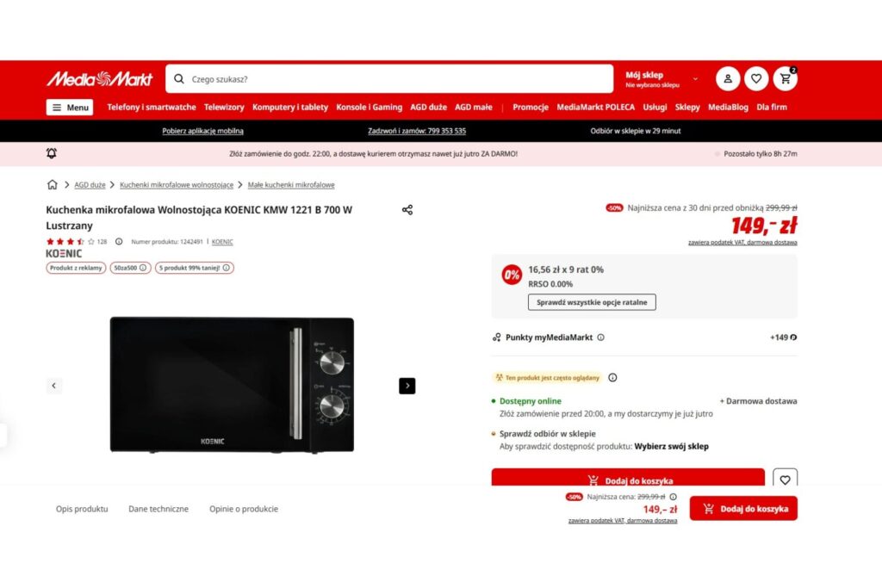The height and width of the screenshot is (588, 882).
Task: Click VAT and free delivery link under price
Action: (x=742, y=242)
